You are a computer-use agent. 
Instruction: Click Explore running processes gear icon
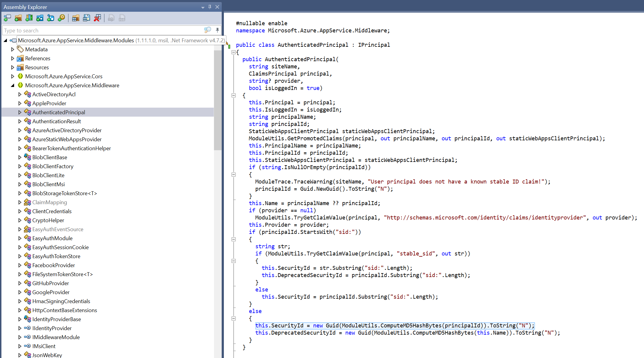[x=61, y=18]
